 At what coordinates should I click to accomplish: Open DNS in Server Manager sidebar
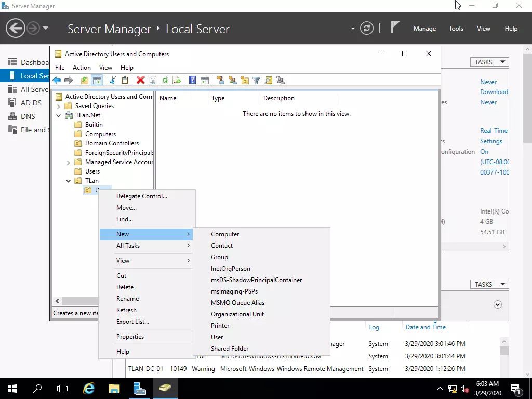click(29, 116)
